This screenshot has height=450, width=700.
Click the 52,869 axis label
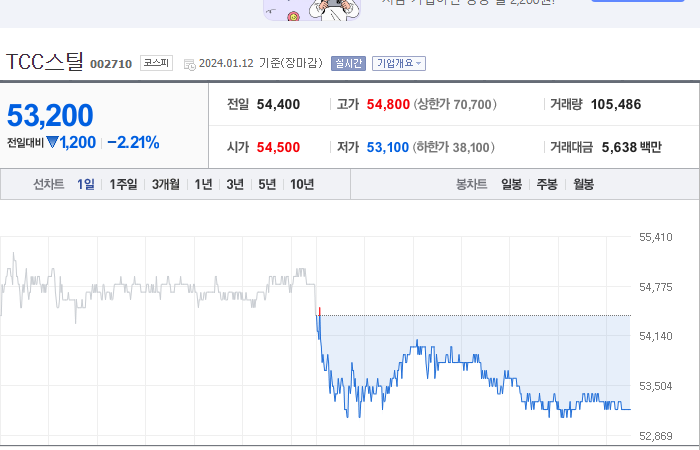pos(655,437)
